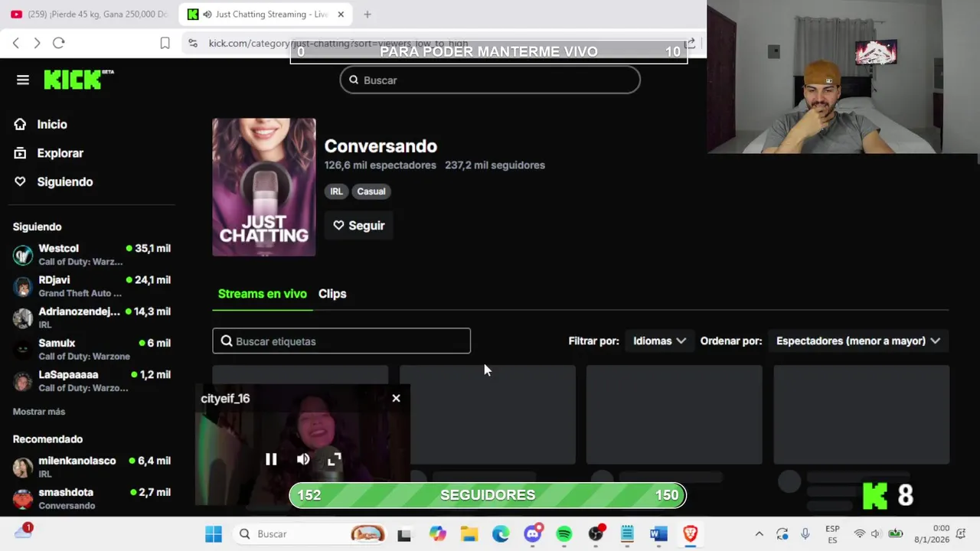The width and height of the screenshot is (980, 551).
Task: Open the hamburger menu next to Kick logo
Action: click(22, 80)
